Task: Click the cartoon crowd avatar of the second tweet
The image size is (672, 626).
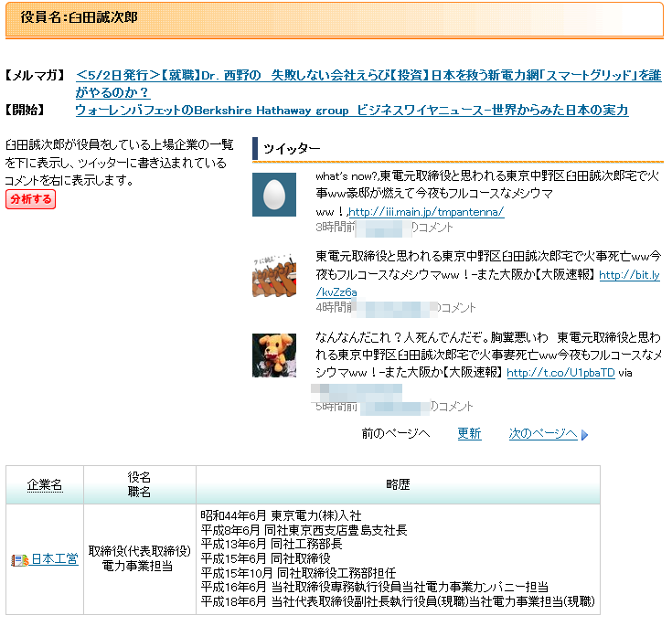Action: point(274,275)
